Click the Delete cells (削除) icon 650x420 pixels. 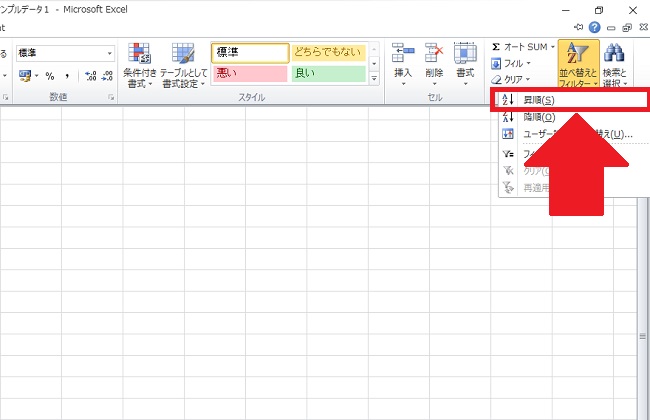coord(434,53)
